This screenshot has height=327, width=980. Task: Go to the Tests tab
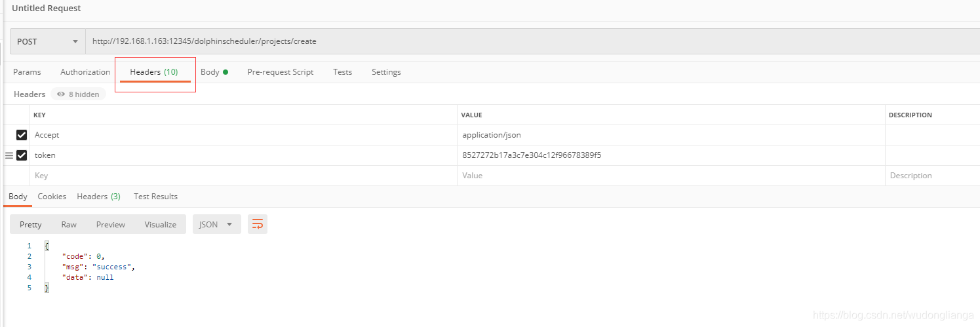coord(342,72)
